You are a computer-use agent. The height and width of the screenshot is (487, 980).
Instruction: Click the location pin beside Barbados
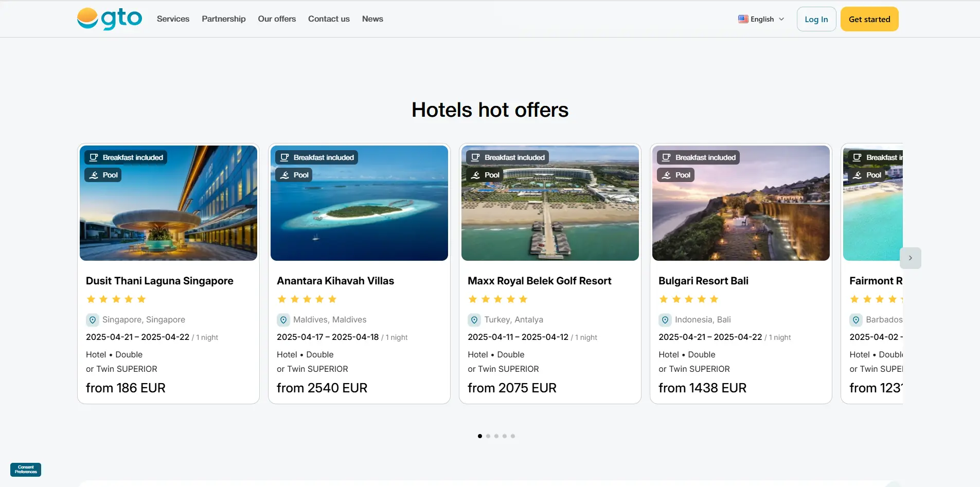[x=856, y=320]
